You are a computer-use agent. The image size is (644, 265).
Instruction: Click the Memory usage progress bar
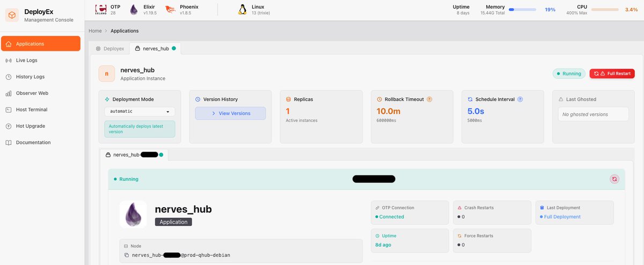[522, 10]
